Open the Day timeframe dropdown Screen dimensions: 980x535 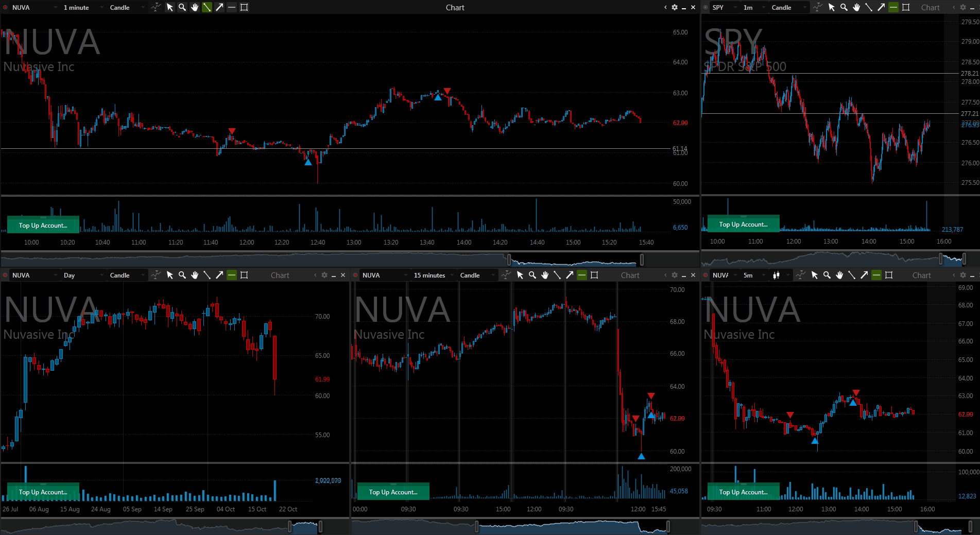[x=82, y=275]
